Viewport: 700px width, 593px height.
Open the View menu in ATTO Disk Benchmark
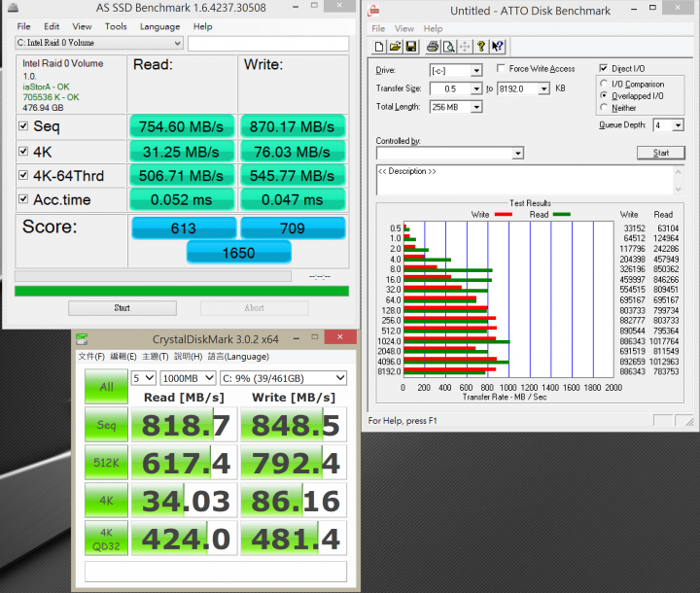click(x=404, y=28)
